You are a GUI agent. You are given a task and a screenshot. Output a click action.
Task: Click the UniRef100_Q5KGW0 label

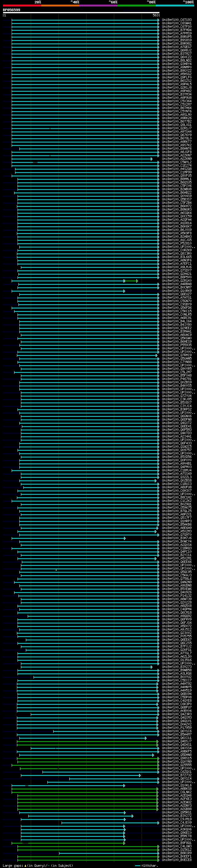[176, 338]
